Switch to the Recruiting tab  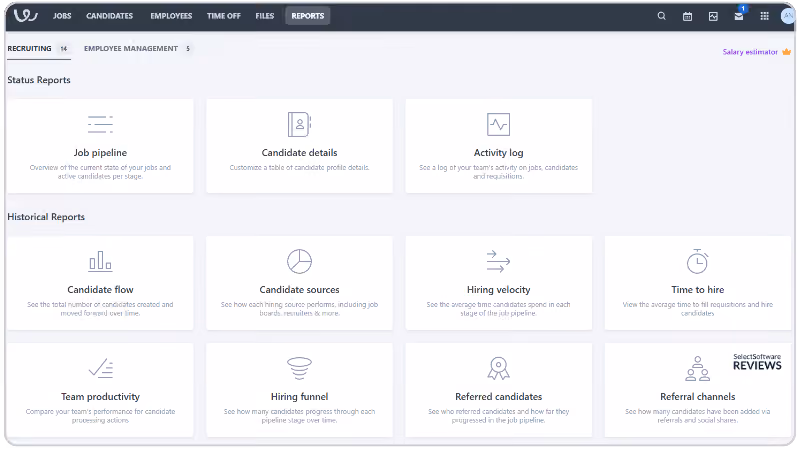[30, 48]
